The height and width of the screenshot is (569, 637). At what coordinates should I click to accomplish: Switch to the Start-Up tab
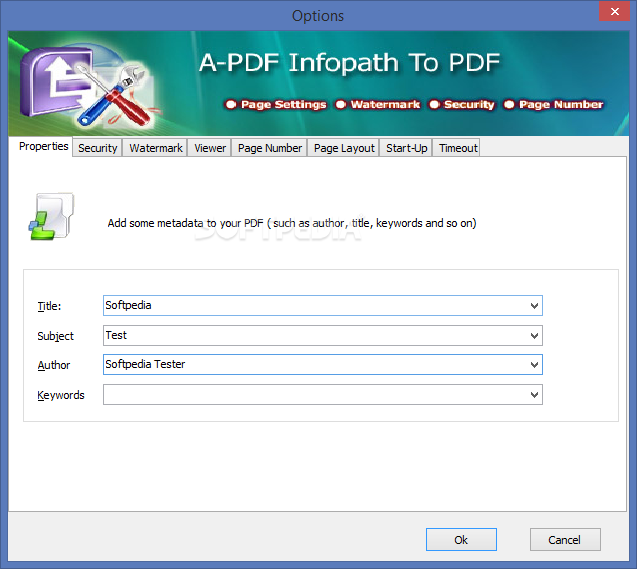click(x=407, y=148)
